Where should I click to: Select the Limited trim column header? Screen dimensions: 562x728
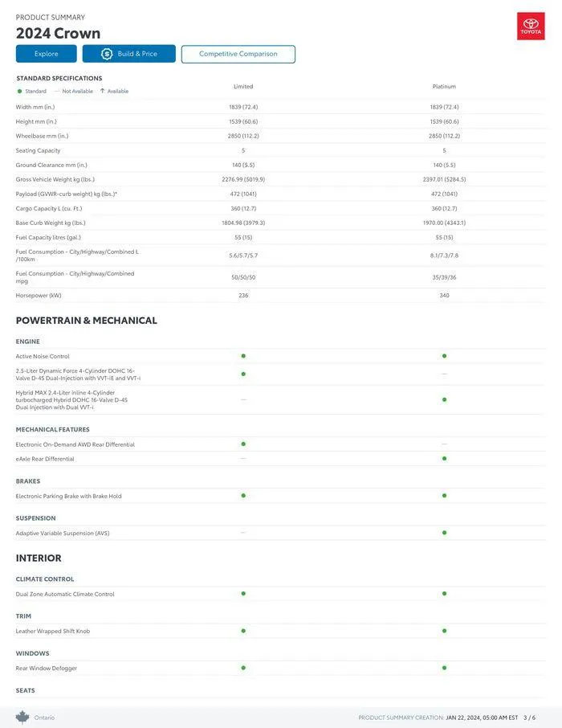point(243,87)
